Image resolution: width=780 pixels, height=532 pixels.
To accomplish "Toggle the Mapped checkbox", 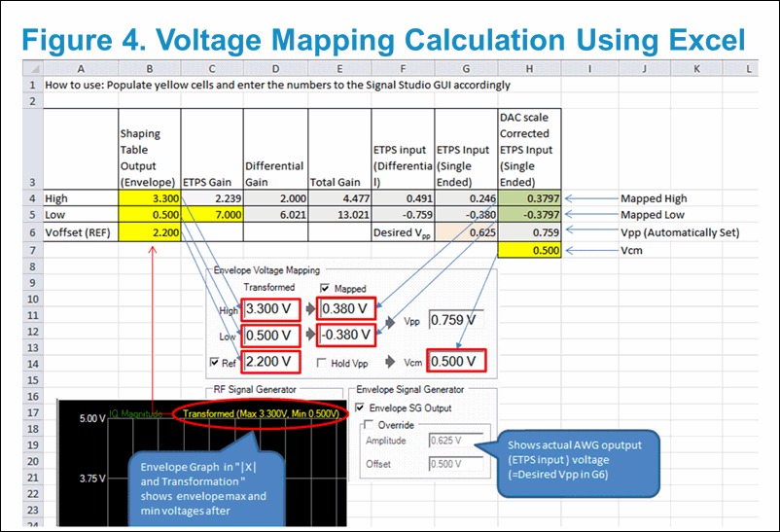I will [x=325, y=288].
